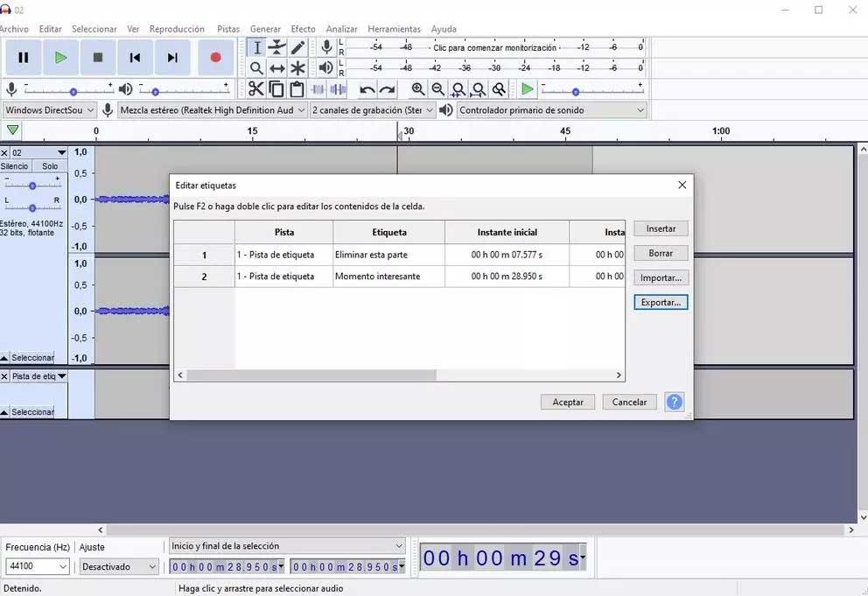Toggle Silencio on track 02
This screenshot has height=596, width=868.
15,166
